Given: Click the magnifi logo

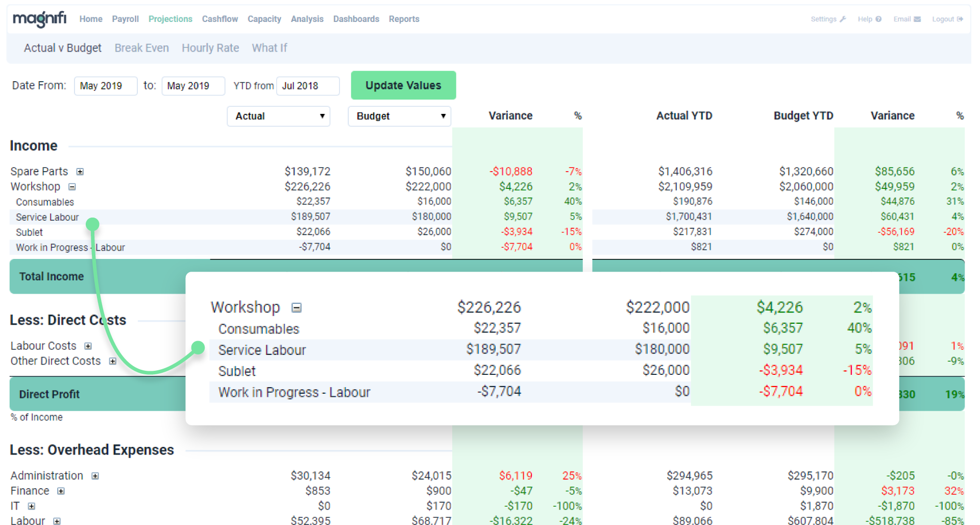Looking at the screenshot, I should pyautogui.click(x=39, y=18).
